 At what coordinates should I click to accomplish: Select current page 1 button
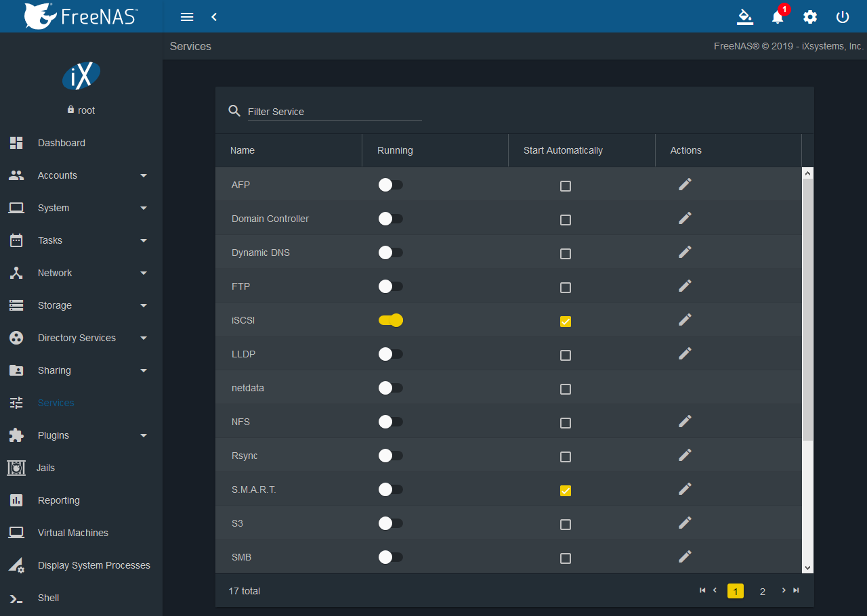coord(736,591)
